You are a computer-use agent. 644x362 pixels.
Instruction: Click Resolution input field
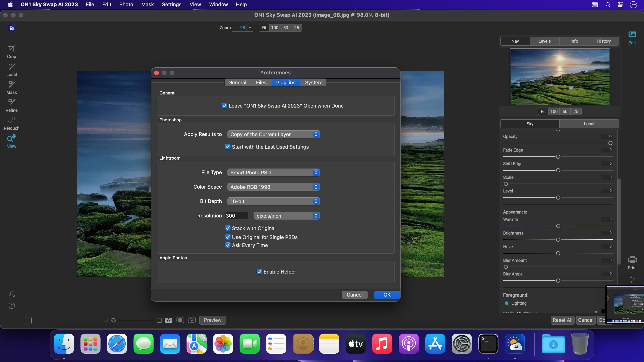tap(236, 215)
